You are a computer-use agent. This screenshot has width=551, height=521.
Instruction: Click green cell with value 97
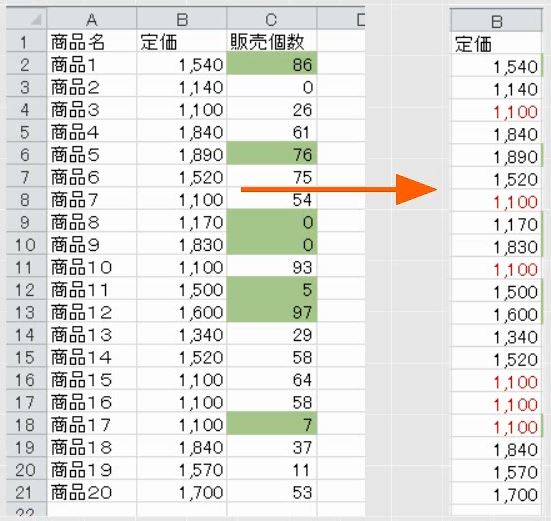coord(272,311)
